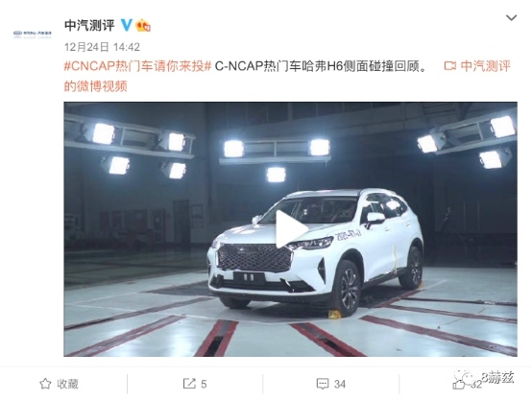Open the 34 comments count

[x=340, y=384]
